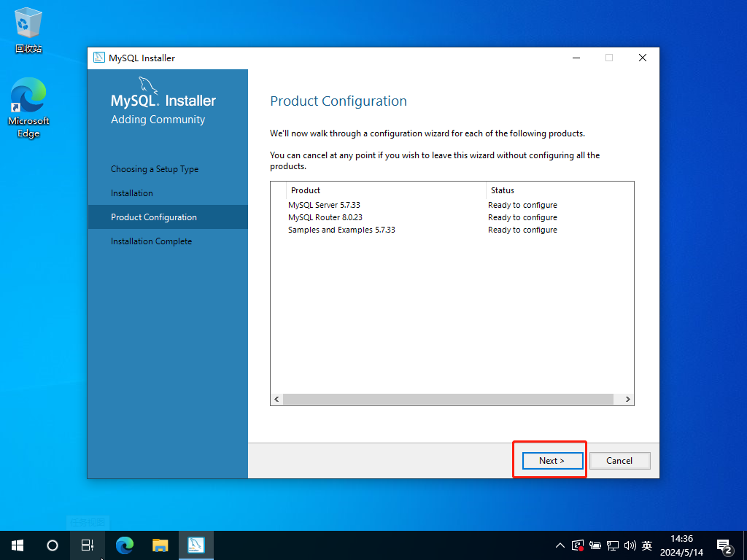Open the notification center icon
This screenshot has height=560, width=747.
click(724, 545)
